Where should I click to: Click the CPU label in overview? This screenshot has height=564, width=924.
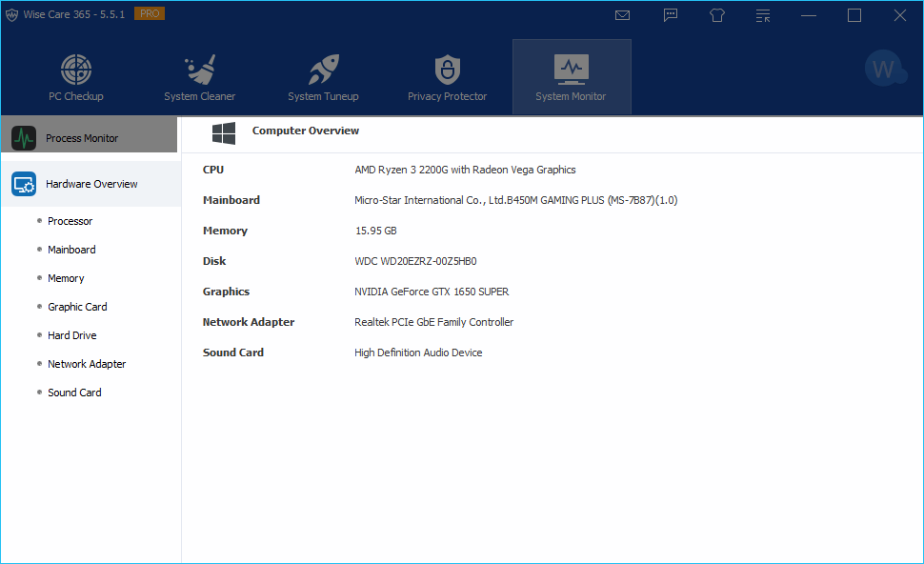213,170
